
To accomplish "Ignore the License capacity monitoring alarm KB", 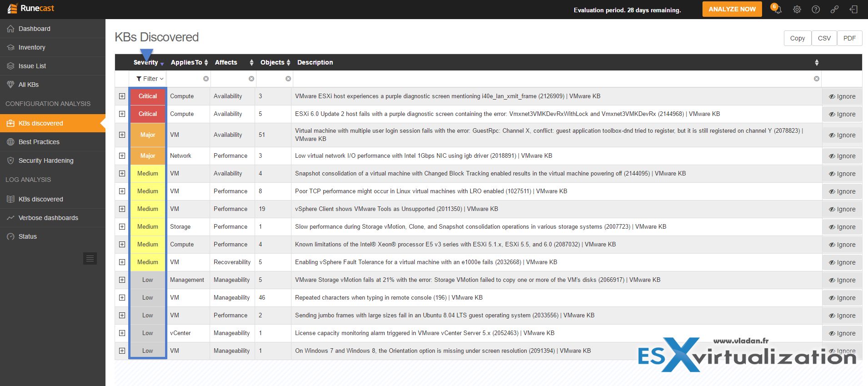I will point(842,333).
